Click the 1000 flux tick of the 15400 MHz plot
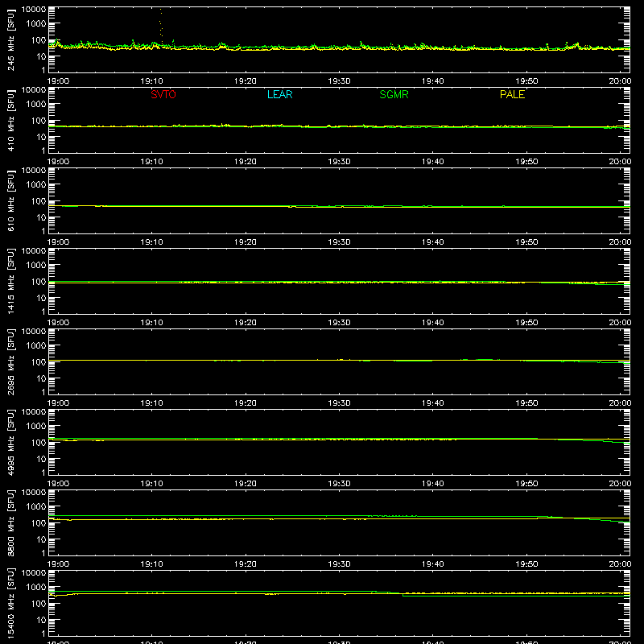The height and width of the screenshot is (644, 644). point(36,588)
